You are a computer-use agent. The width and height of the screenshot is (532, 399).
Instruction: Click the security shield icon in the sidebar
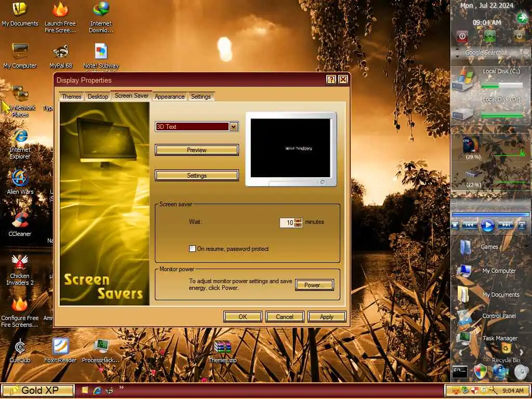[x=480, y=372]
